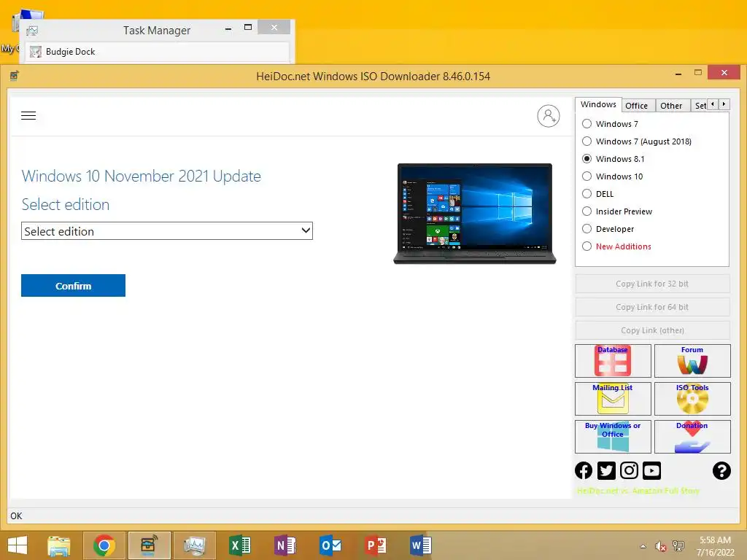Maximize the Task Manager window
Image resolution: width=747 pixels, height=560 pixels.
(x=248, y=27)
